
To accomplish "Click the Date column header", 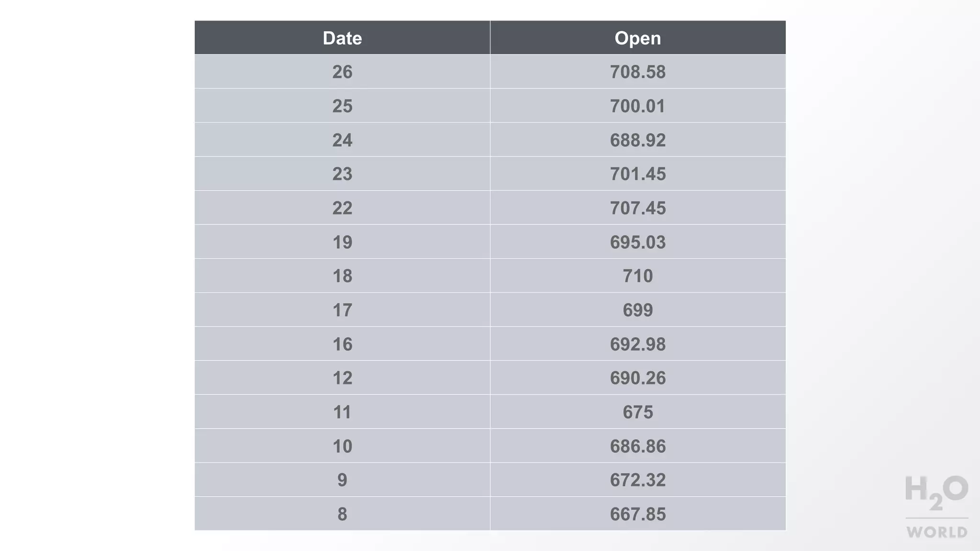I will [x=342, y=38].
